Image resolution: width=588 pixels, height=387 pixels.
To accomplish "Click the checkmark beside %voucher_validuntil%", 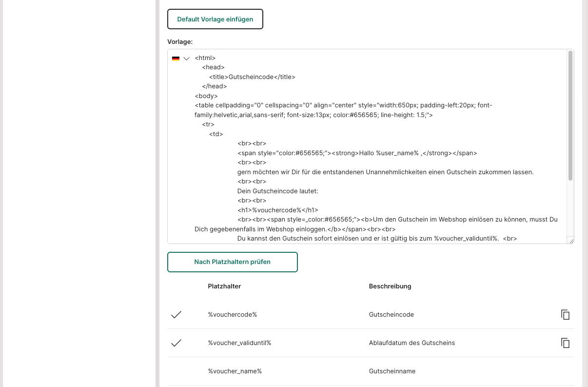I will (x=176, y=343).
